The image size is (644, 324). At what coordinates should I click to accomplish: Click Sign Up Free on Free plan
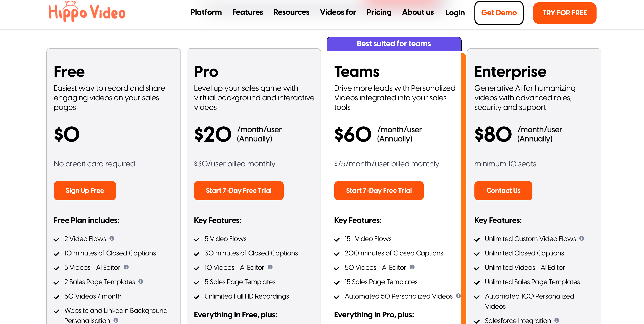click(x=85, y=191)
